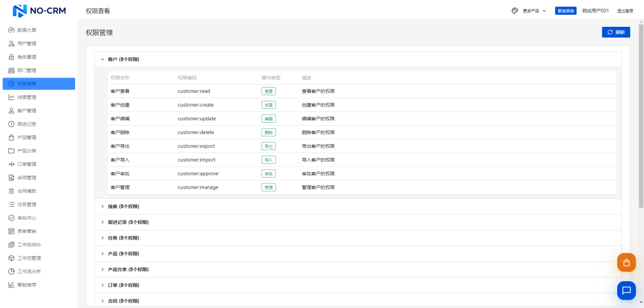
Task: Click the customer:update permission code
Action: (x=197, y=119)
